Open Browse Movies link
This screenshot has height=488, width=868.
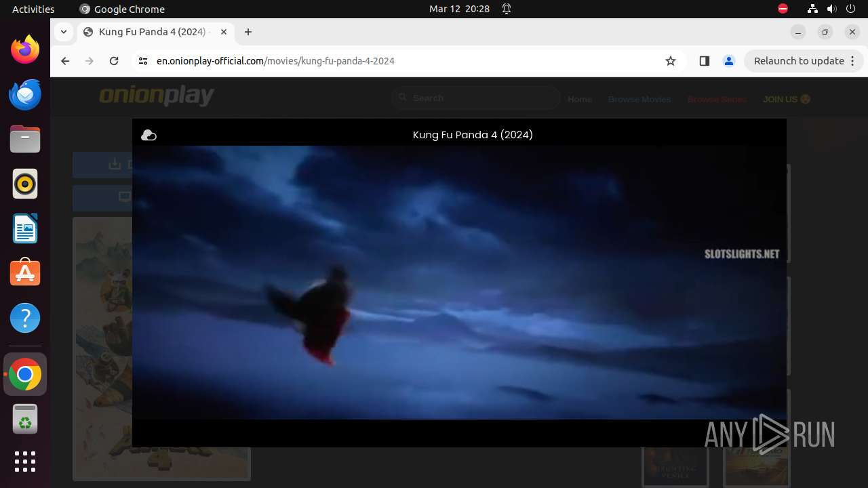coord(639,99)
